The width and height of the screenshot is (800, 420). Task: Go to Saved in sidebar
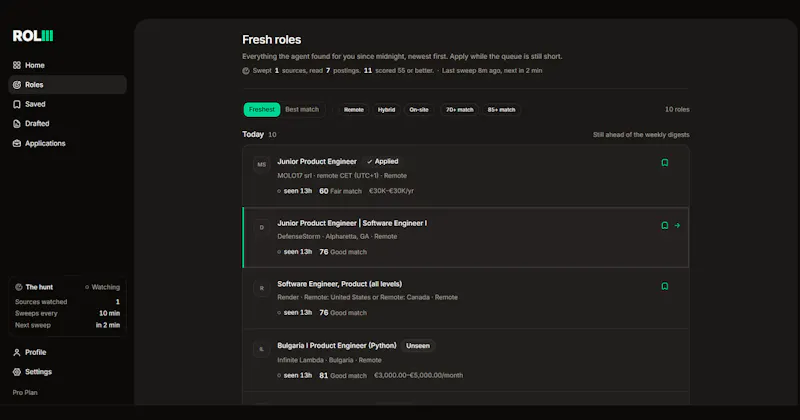tap(67, 104)
